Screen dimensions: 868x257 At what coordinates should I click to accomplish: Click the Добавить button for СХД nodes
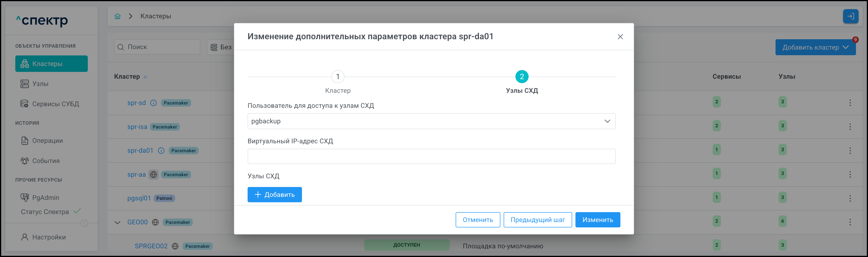[274, 195]
